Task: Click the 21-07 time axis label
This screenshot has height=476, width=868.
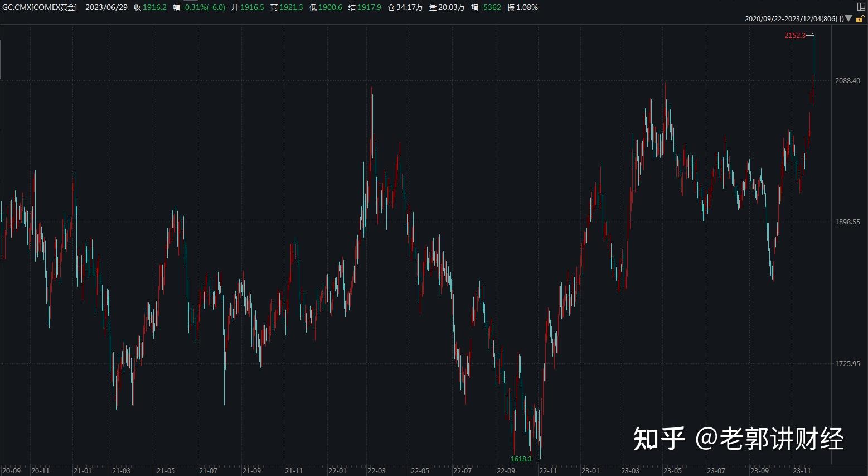Action: coord(208,471)
